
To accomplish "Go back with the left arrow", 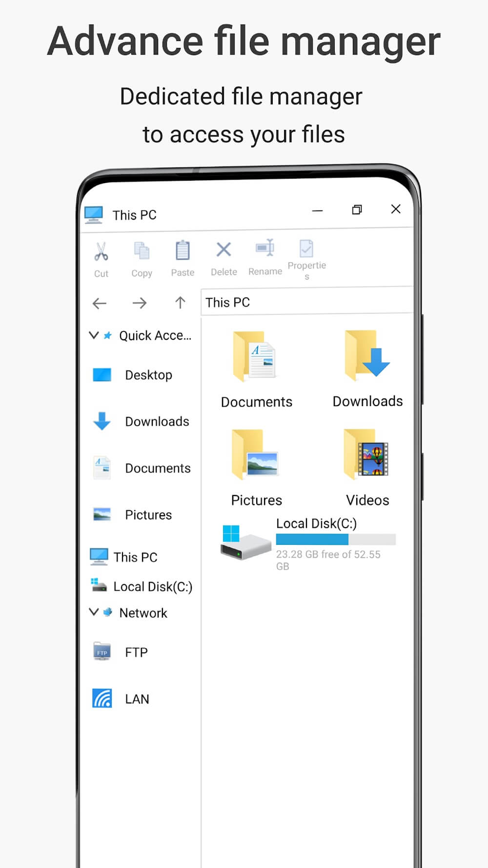I will (x=100, y=303).
